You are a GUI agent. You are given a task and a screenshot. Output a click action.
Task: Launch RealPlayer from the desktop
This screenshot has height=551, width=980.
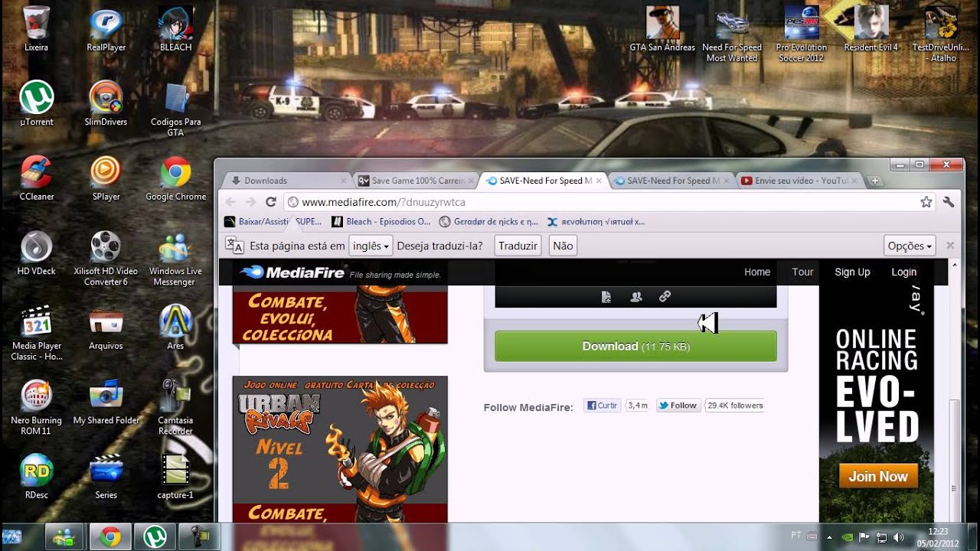click(106, 29)
